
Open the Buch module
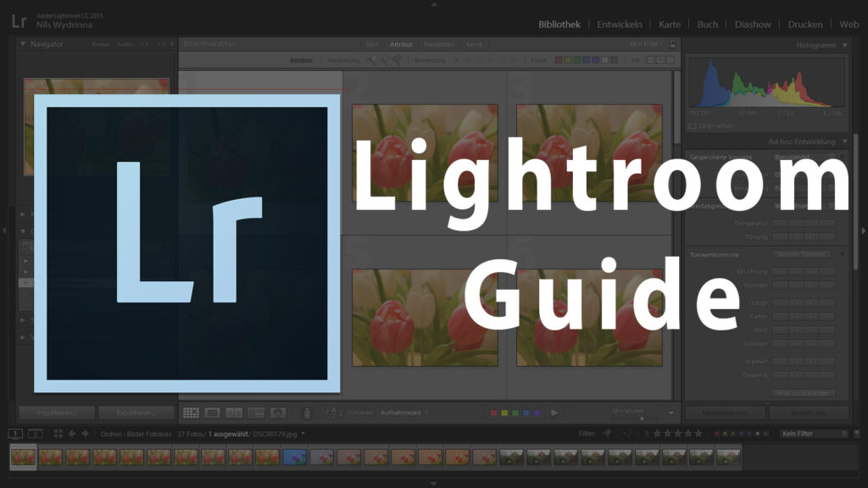click(708, 25)
